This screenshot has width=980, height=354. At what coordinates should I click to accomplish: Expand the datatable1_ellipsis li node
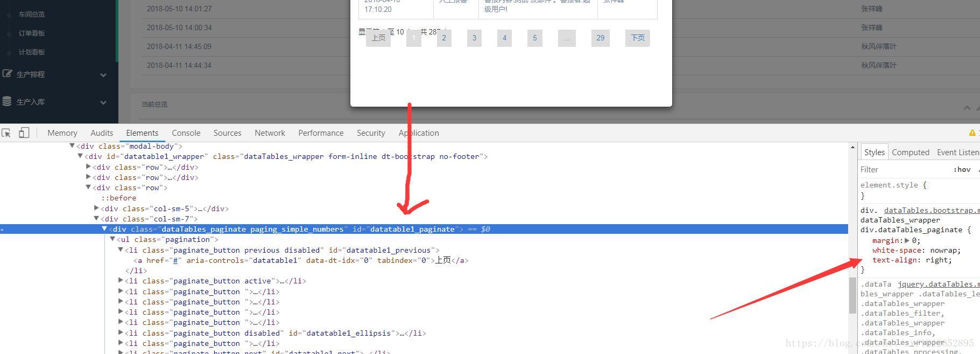(121, 333)
